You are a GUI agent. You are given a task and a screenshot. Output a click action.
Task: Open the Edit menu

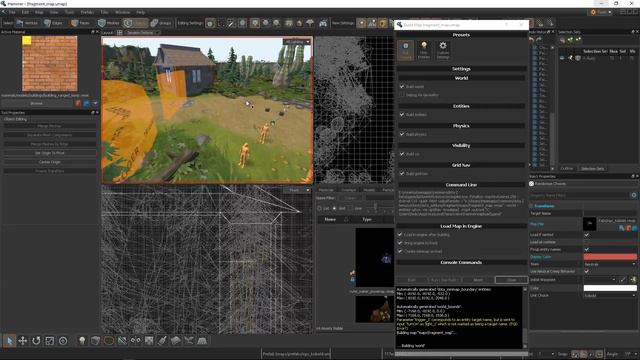pyautogui.click(x=25, y=12)
